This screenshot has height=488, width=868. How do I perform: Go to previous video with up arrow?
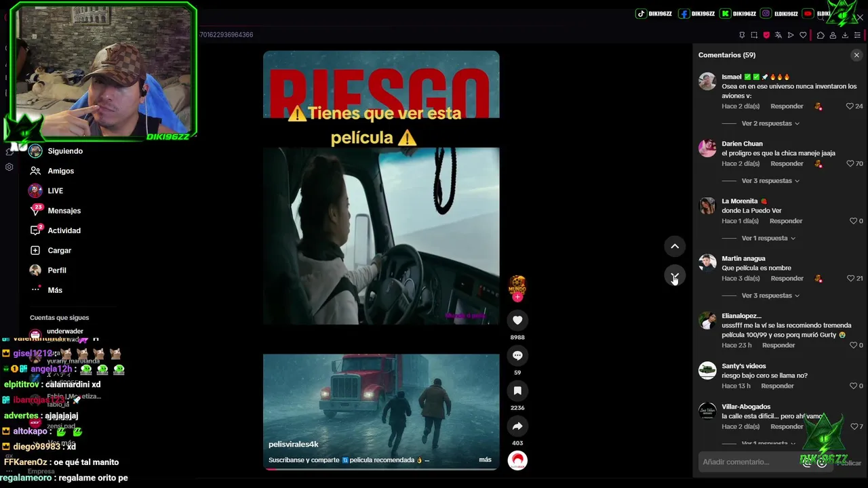point(675,246)
